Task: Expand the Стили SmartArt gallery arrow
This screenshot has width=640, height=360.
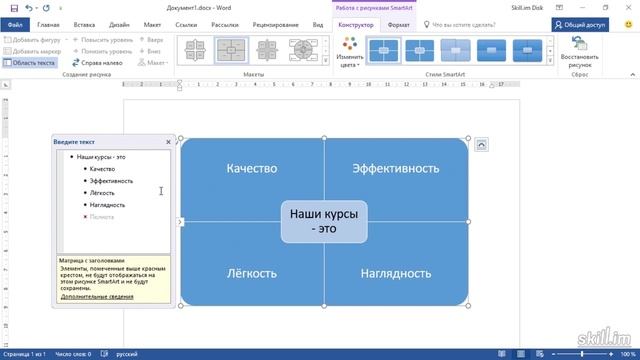Action: coord(550,61)
